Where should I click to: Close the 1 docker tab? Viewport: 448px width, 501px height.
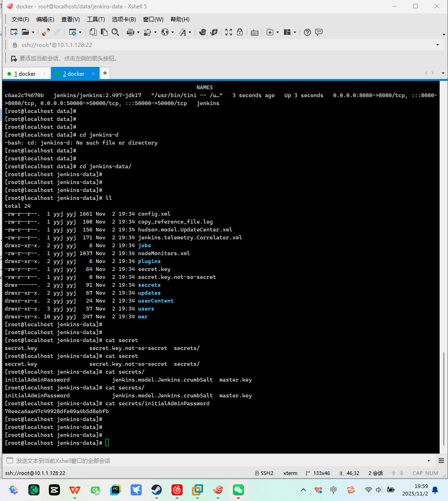[x=44, y=74]
